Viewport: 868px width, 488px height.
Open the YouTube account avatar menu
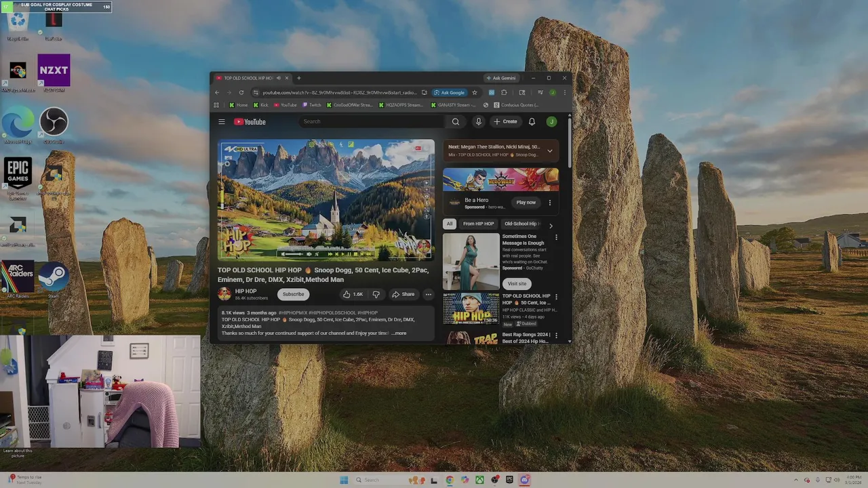point(551,122)
